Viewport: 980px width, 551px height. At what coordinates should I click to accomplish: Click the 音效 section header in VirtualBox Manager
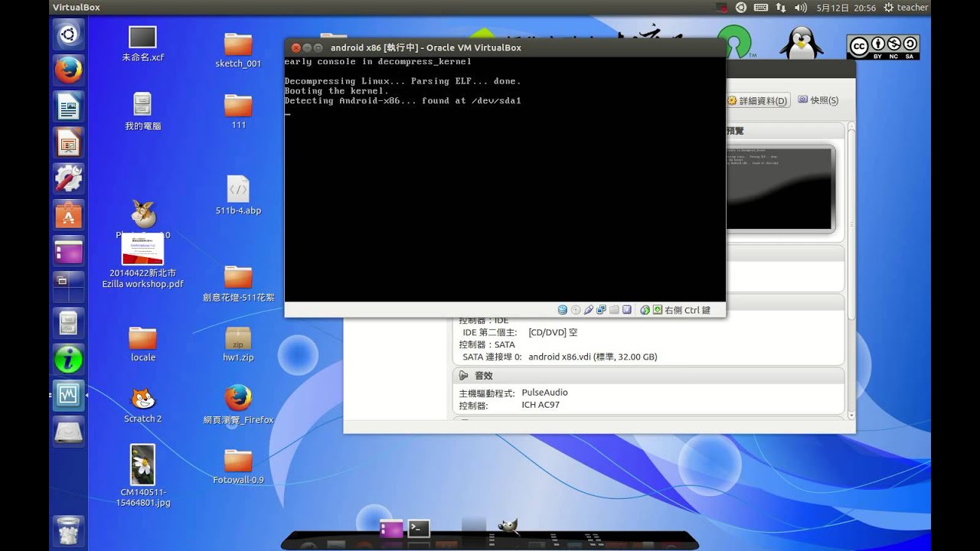pyautogui.click(x=648, y=376)
